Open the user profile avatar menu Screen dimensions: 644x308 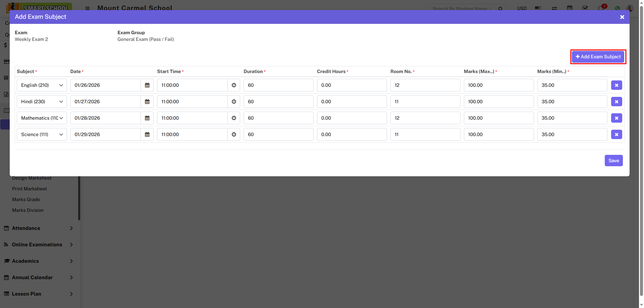point(630,9)
